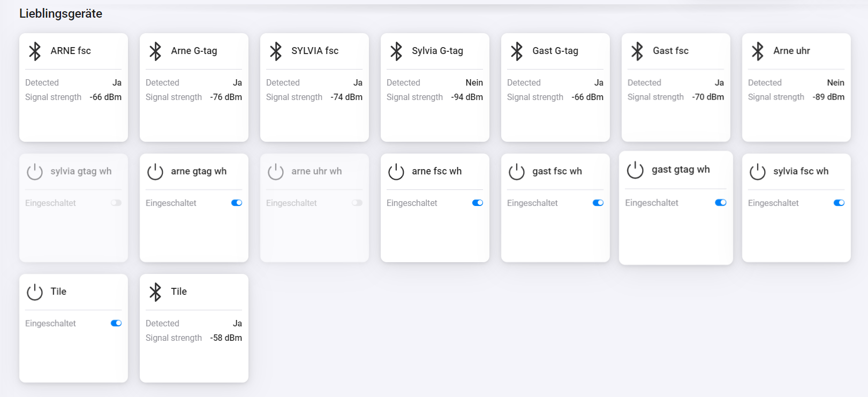This screenshot has width=868, height=397.
Task: Turn off the arne gtag wh switch
Action: click(x=237, y=203)
